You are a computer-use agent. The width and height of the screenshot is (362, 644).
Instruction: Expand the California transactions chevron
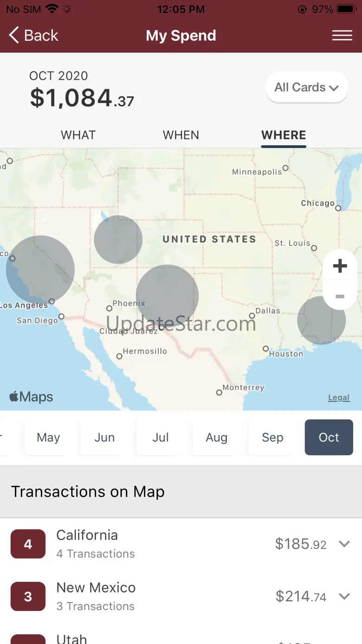(x=344, y=544)
